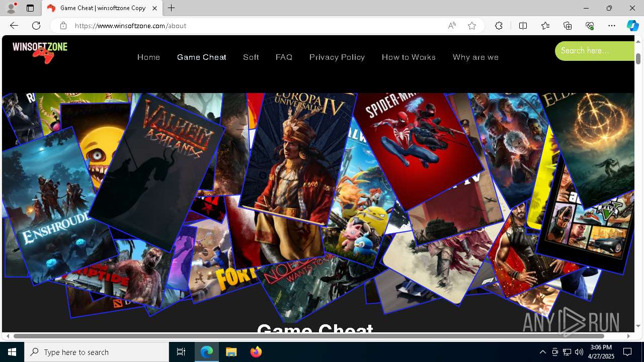The height and width of the screenshot is (362, 644).
Task: Open Task View on the taskbar
Action: tap(181, 352)
